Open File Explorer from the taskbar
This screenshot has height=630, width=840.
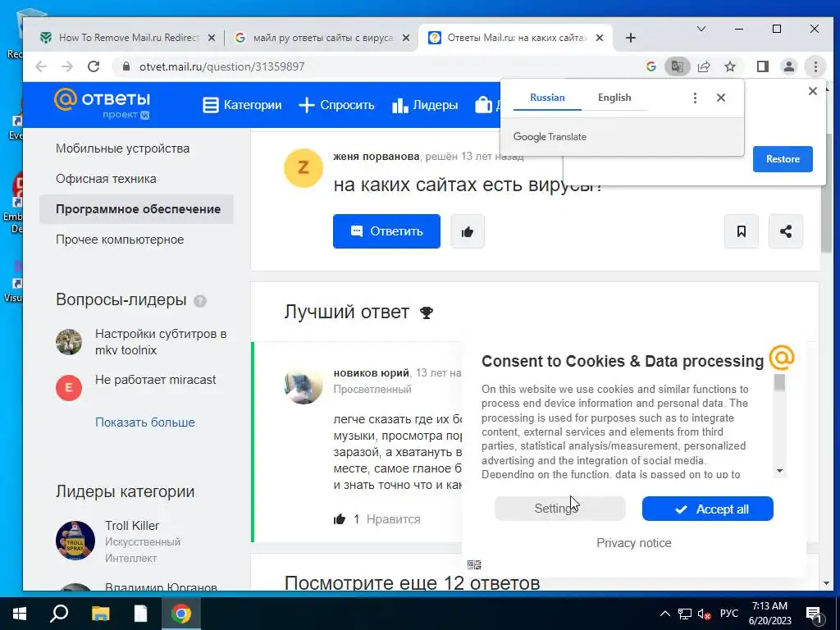100,614
